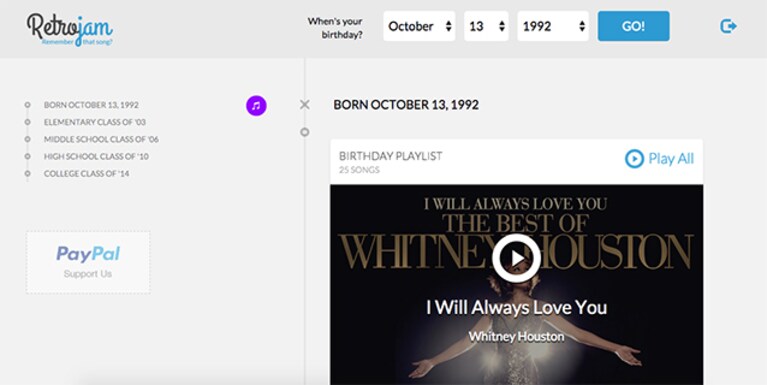The image size is (767, 385).
Task: Click the timeline circle marker below X
Action: pyautogui.click(x=304, y=132)
